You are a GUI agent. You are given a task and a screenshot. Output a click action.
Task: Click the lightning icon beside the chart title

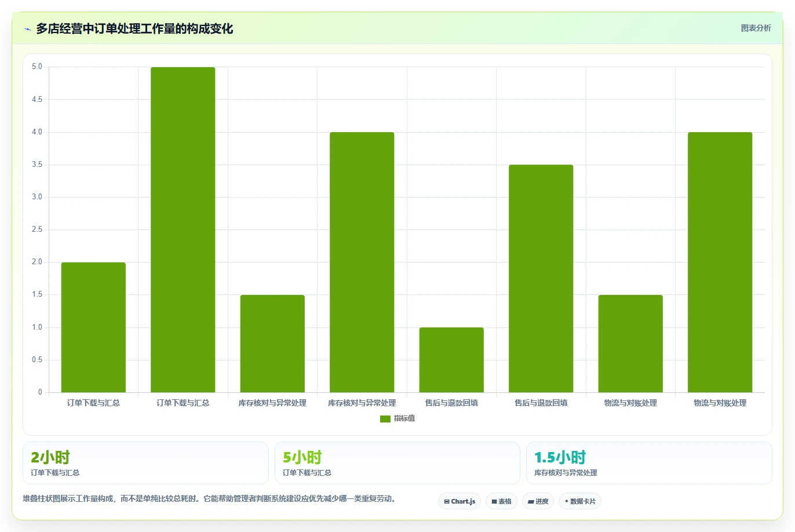click(27, 29)
